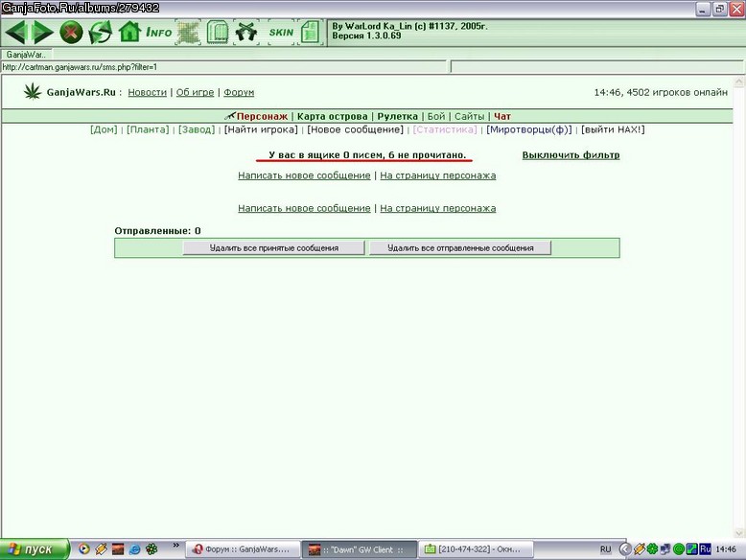This screenshot has width=746, height=560.
Task: Select the GanjaWar.. browser tab
Action: (26, 55)
